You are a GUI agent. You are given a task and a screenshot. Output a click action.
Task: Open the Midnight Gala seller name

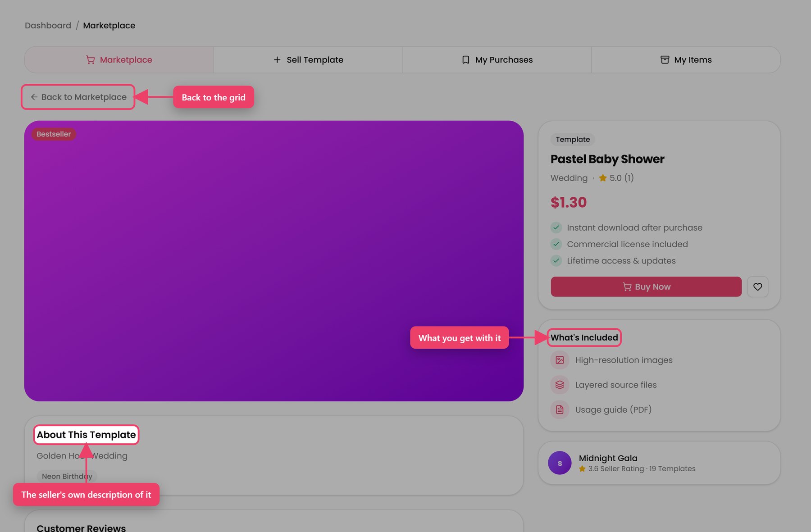point(608,458)
